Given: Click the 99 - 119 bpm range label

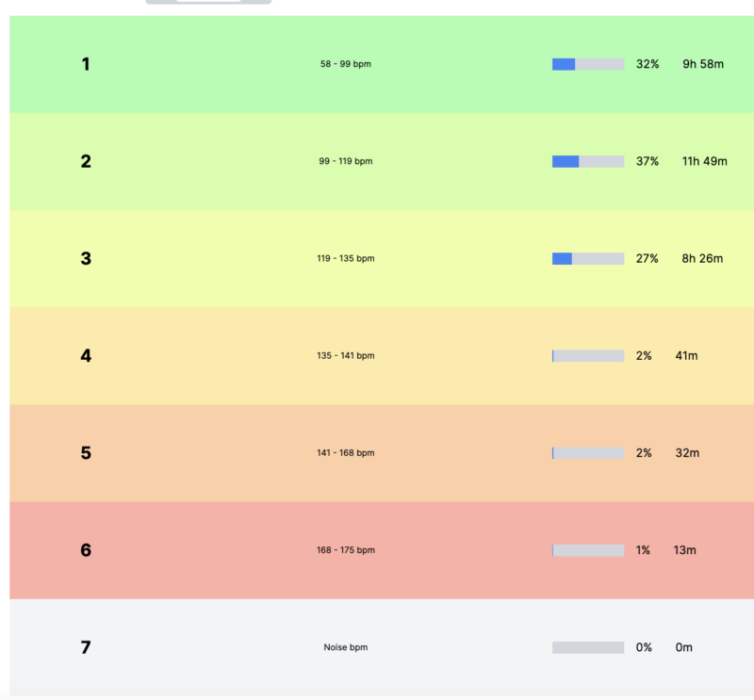Looking at the screenshot, I should [345, 161].
